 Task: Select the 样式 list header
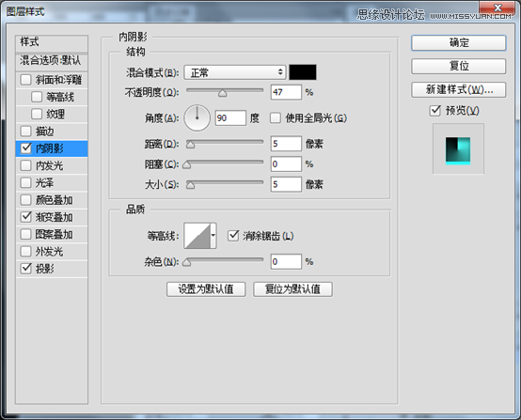click(x=52, y=42)
